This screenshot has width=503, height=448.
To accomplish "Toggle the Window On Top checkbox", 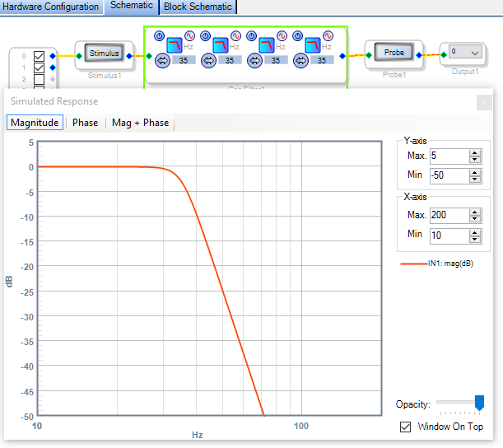I will pyautogui.click(x=406, y=427).
